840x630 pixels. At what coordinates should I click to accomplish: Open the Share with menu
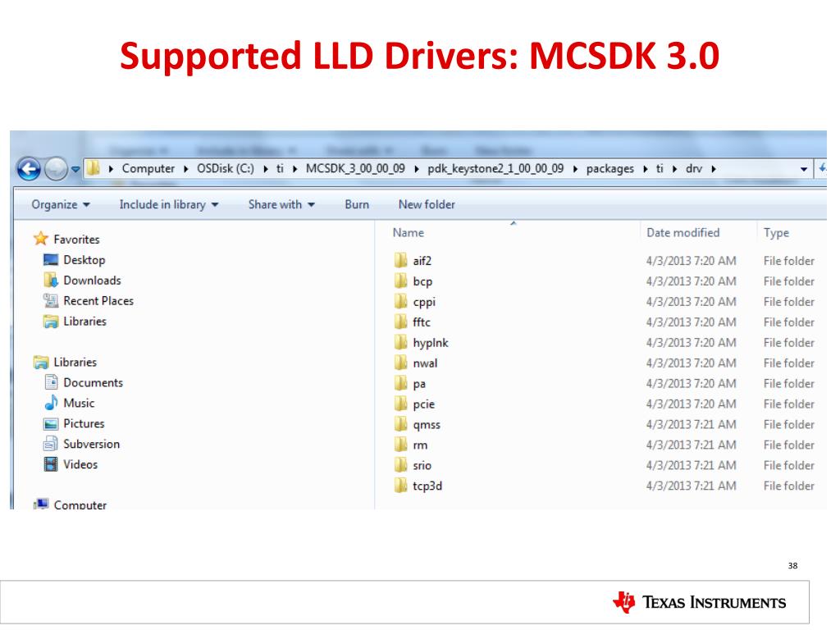[x=281, y=204]
